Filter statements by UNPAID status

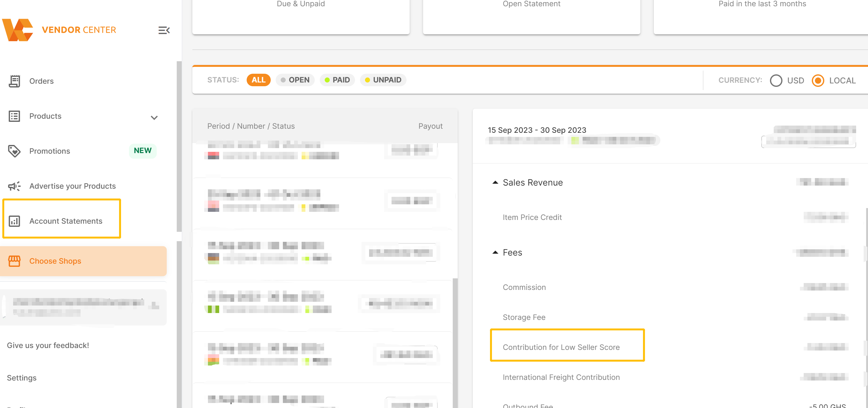(383, 80)
